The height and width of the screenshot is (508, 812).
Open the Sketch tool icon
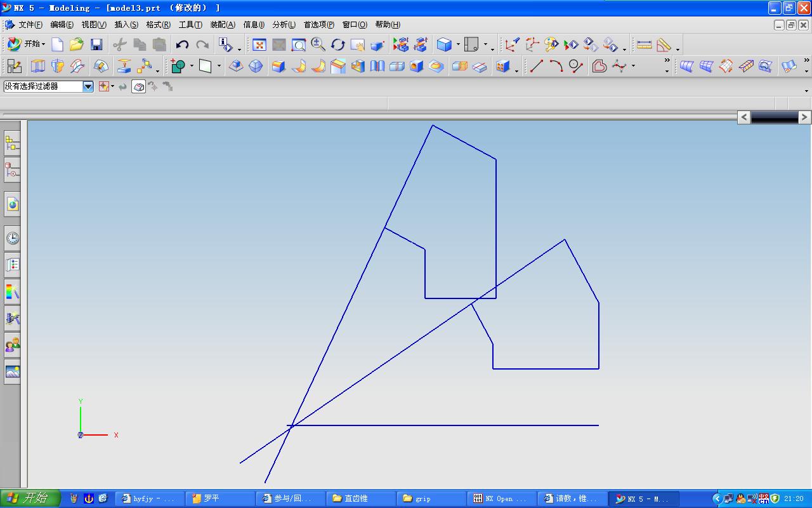click(14, 66)
